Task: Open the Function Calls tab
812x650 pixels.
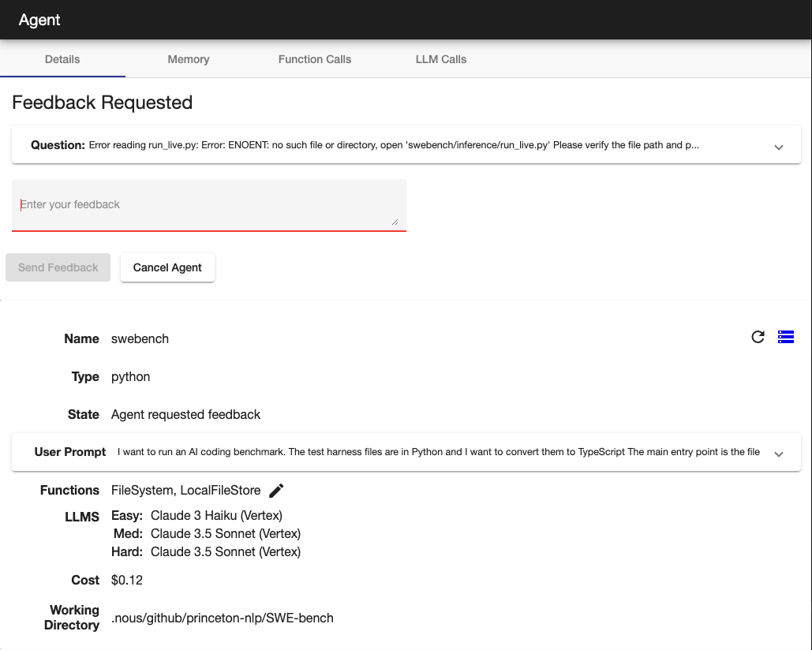Action: click(x=315, y=59)
